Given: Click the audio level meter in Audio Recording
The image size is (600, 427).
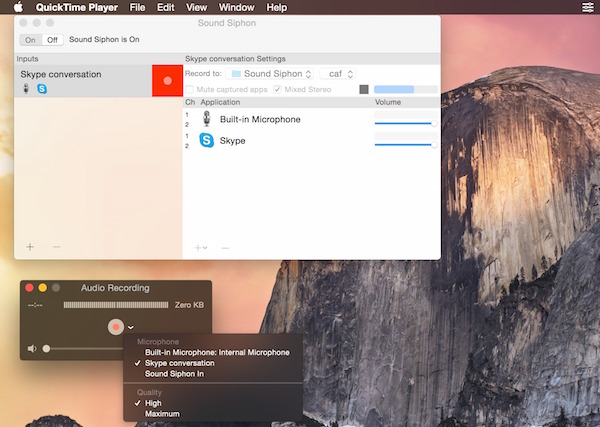Looking at the screenshot, I should (x=116, y=305).
